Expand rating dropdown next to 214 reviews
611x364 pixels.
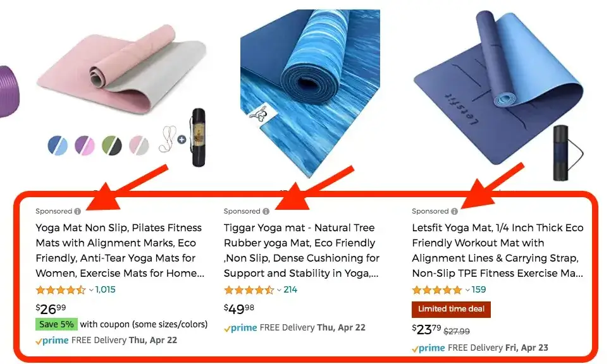[x=279, y=290]
